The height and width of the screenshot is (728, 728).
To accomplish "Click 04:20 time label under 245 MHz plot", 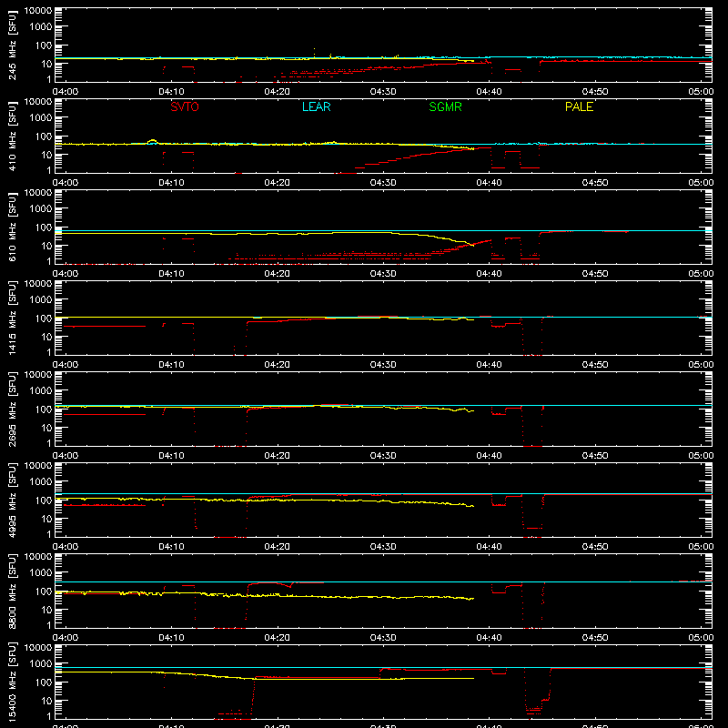I will tap(278, 92).
